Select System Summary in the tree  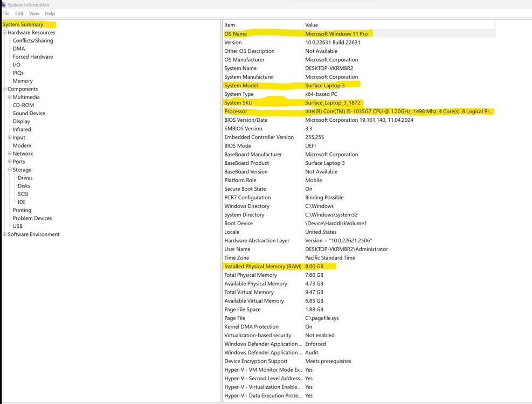(x=23, y=24)
